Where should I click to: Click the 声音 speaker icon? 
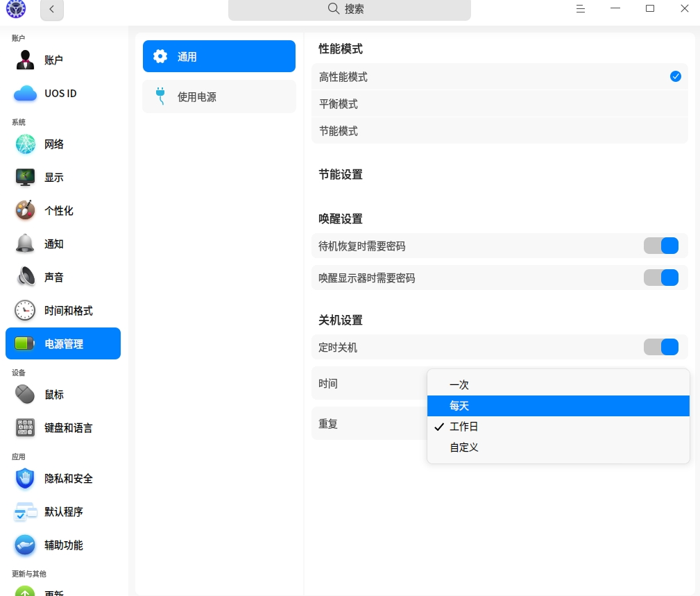[26, 277]
